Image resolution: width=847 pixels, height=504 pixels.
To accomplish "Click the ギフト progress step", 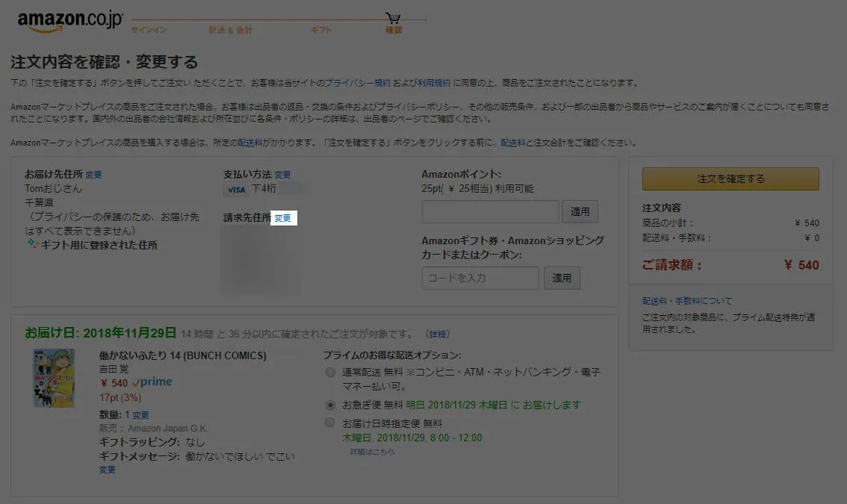I will [321, 30].
